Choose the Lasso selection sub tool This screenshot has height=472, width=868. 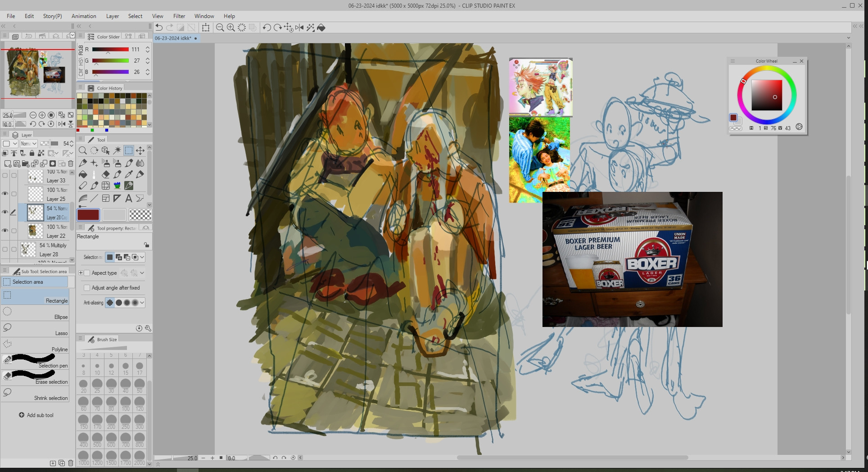pyautogui.click(x=35, y=330)
